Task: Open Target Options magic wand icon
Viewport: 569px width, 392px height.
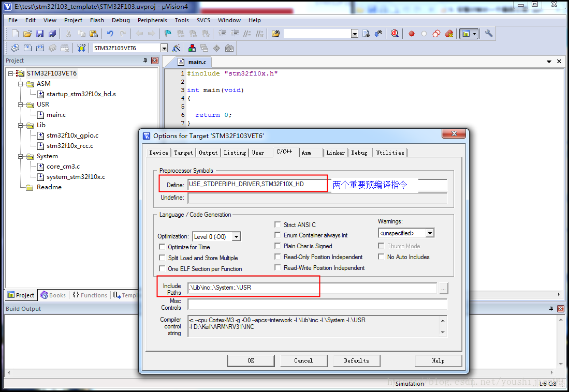Action: [177, 48]
